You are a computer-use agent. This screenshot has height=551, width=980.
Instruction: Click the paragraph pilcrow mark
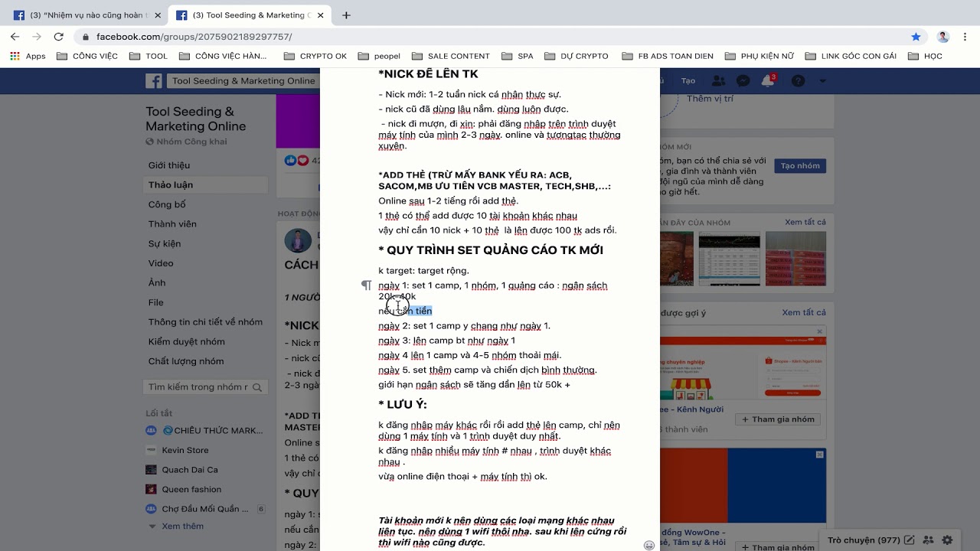[367, 285]
